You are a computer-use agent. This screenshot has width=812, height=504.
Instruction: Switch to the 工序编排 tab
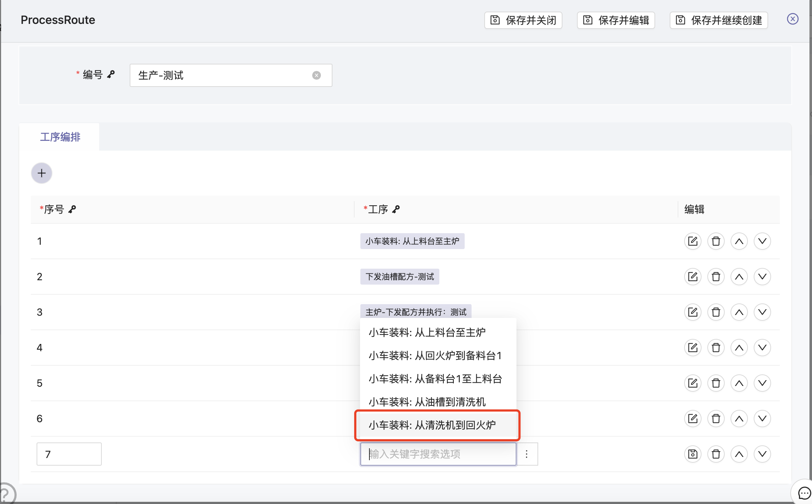click(x=60, y=137)
